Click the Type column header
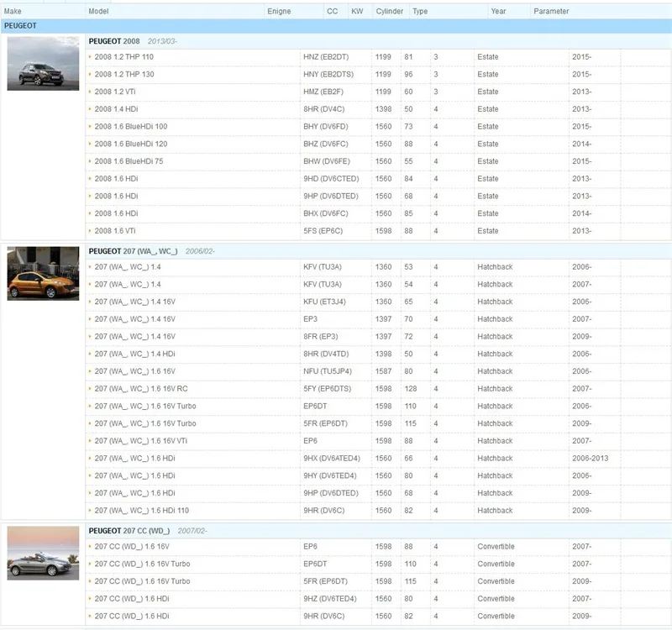This screenshot has height=630, width=672. coord(420,11)
